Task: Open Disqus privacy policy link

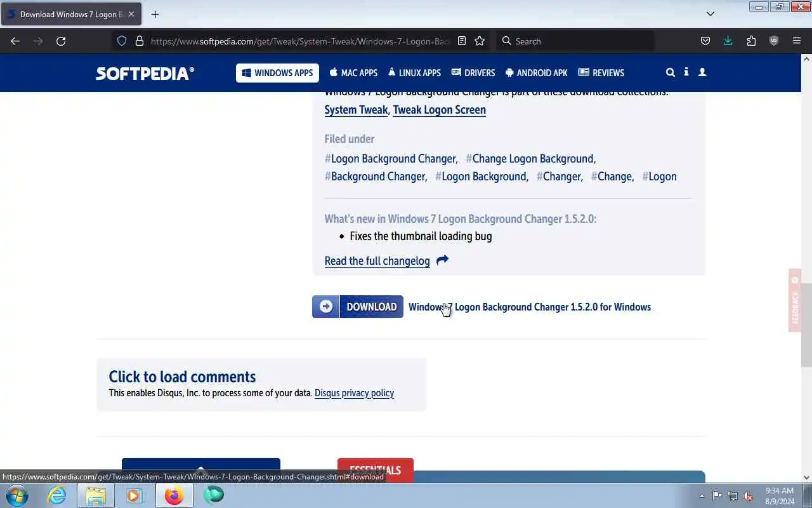Action: tap(354, 393)
